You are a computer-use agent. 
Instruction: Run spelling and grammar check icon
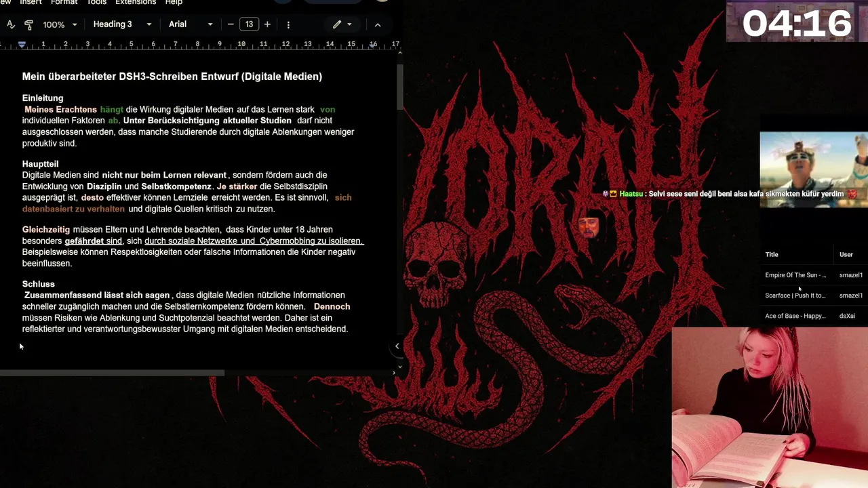tap(11, 24)
